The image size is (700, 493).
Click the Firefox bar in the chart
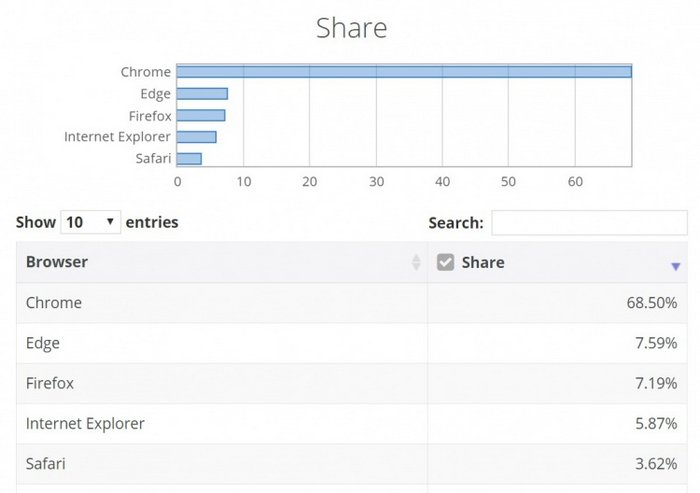tap(201, 115)
